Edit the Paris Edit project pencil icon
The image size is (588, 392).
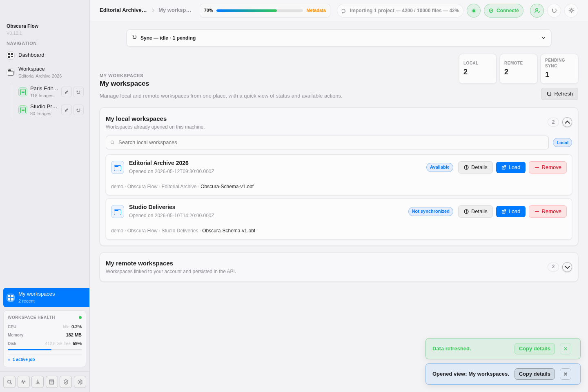pyautogui.click(x=67, y=92)
